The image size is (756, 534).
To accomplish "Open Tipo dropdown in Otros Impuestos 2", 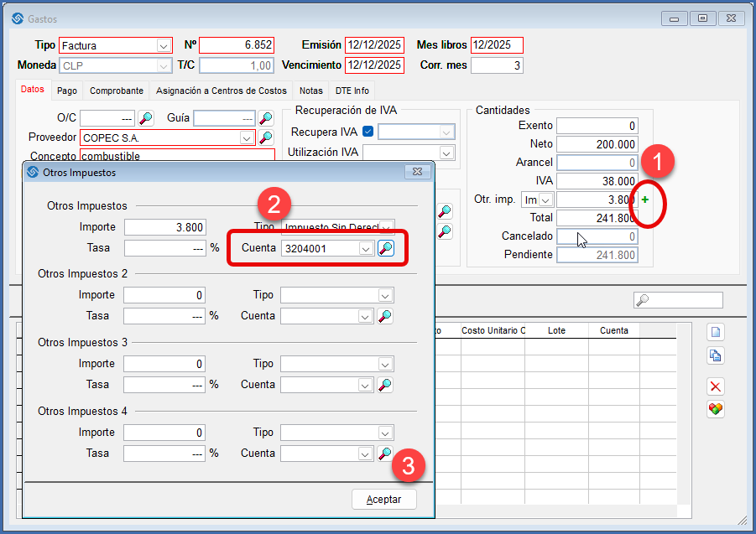I will pyautogui.click(x=385, y=296).
